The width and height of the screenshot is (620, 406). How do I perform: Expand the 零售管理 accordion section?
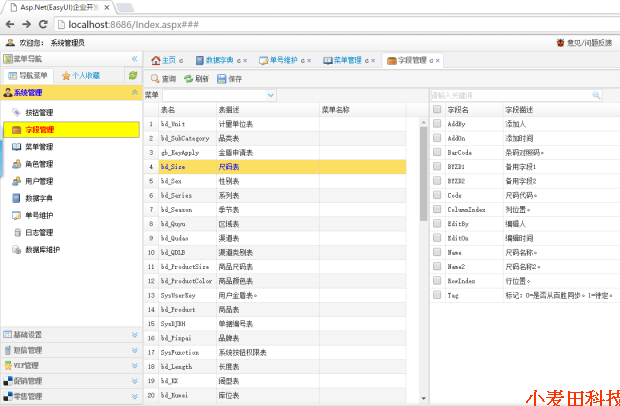click(134, 397)
